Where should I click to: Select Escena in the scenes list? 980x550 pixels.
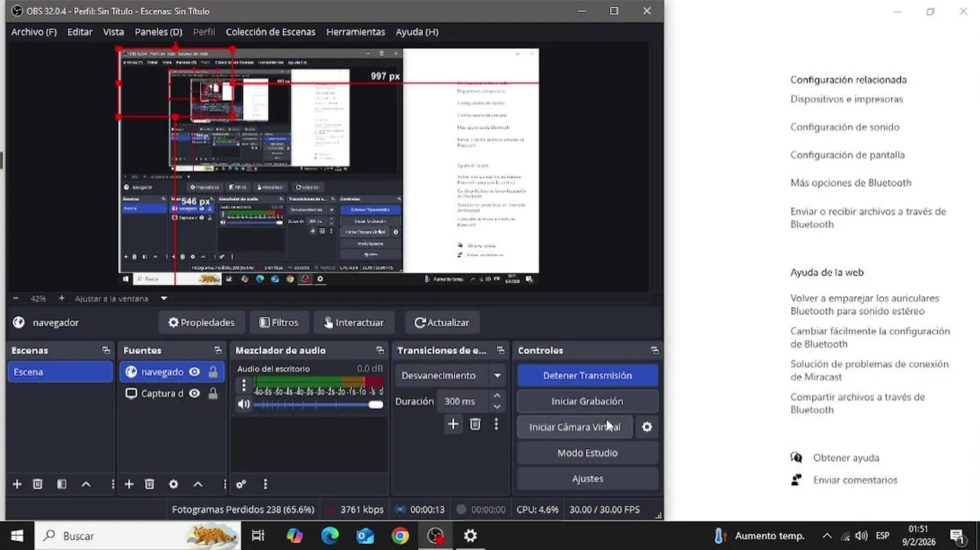coord(60,372)
